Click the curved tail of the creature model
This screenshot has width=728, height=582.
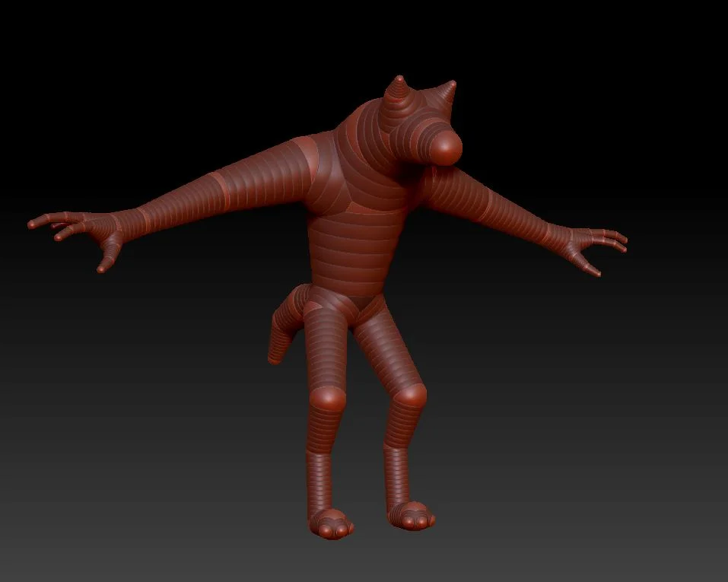pyautogui.click(x=286, y=324)
